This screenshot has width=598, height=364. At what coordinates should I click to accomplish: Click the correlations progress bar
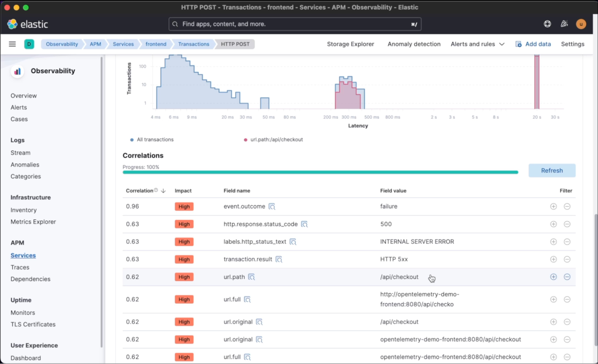click(320, 172)
